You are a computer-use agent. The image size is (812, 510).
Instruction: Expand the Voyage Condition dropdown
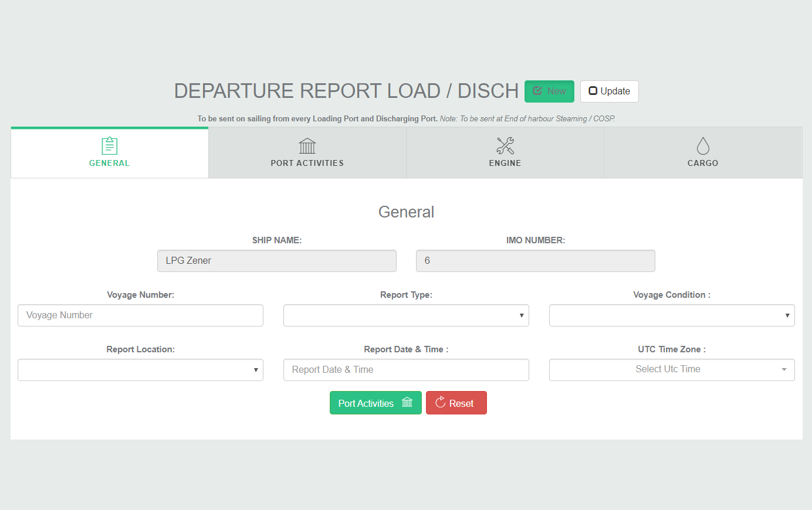pos(671,315)
